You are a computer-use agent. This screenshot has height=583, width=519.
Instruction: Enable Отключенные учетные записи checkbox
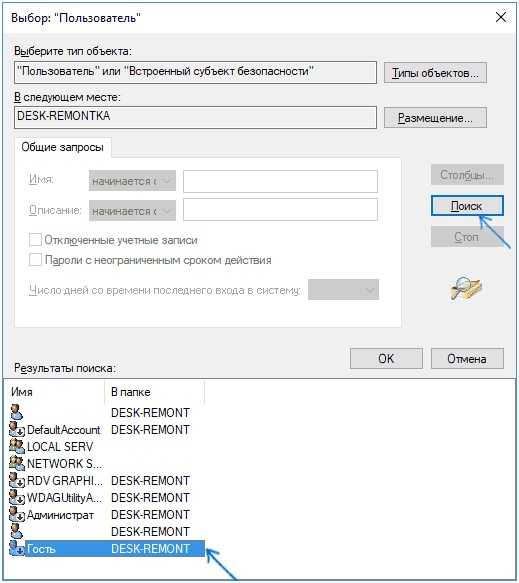tap(35, 240)
